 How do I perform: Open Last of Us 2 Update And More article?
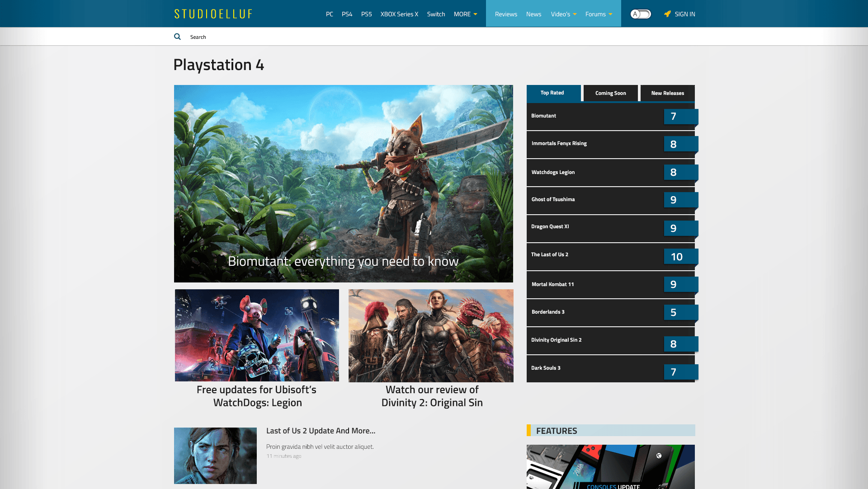pyautogui.click(x=321, y=431)
